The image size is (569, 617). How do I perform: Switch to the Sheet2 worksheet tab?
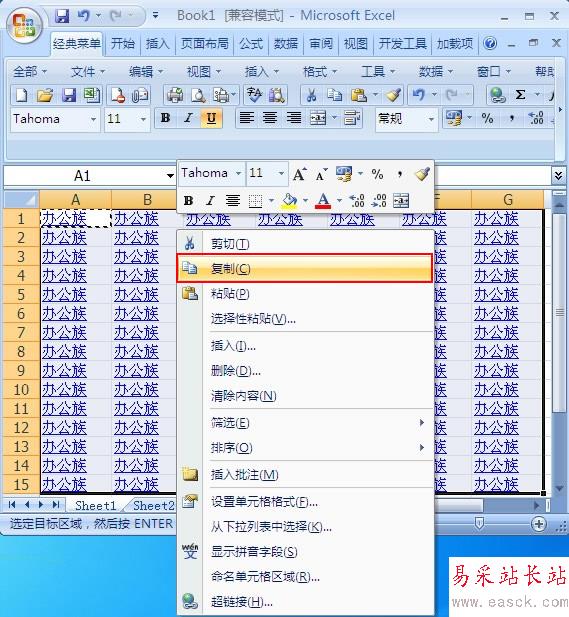(153, 505)
